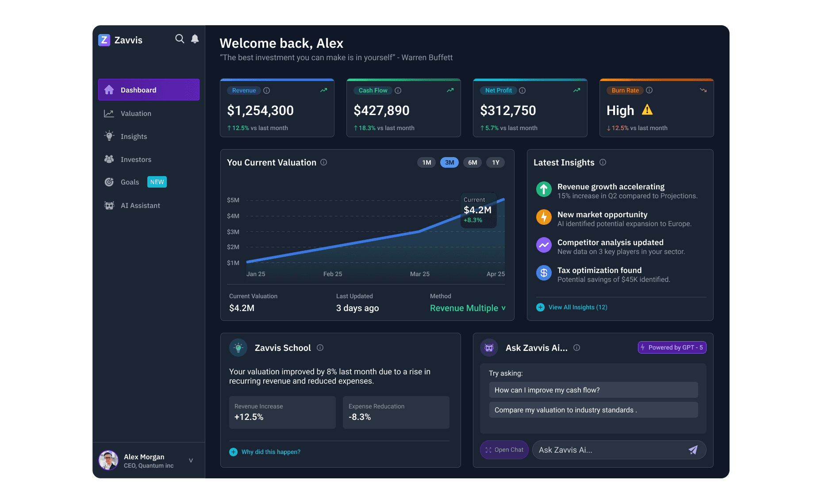Screen dimensions: 822x504
Task: Choose suggestion How can I improve my cash flow?
Action: tap(593, 390)
